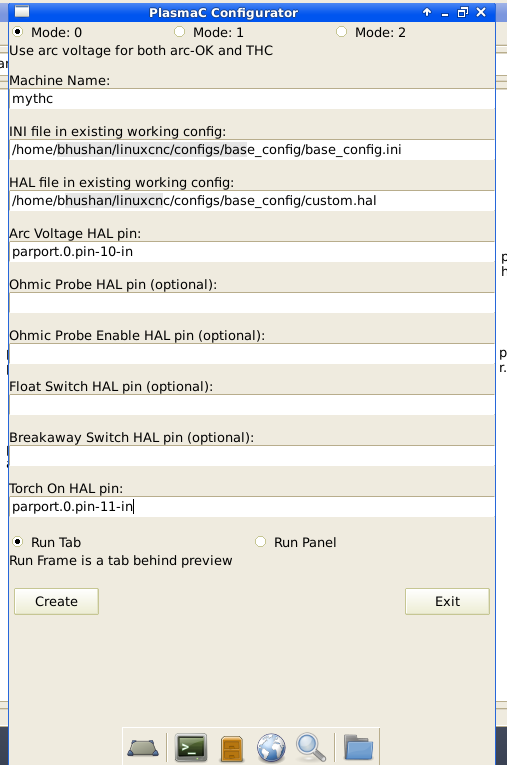507x765 pixels.
Task: Click the Ohmic Probe HAL pin field
Action: (x=252, y=302)
